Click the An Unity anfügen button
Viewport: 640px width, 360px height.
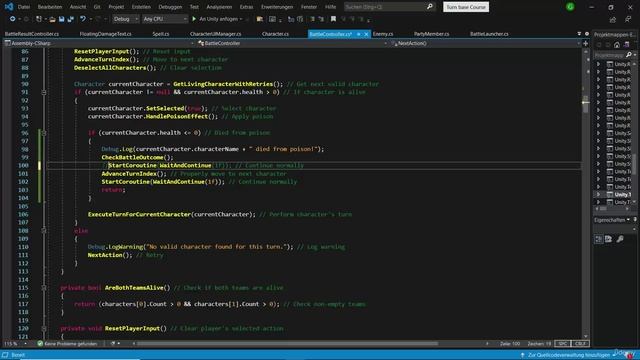point(218,19)
